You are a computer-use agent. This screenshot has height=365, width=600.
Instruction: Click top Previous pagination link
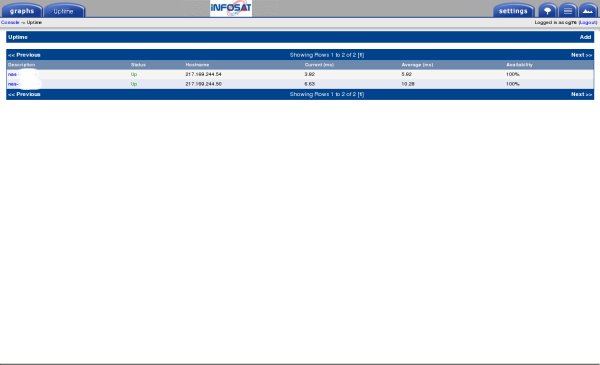pos(24,55)
